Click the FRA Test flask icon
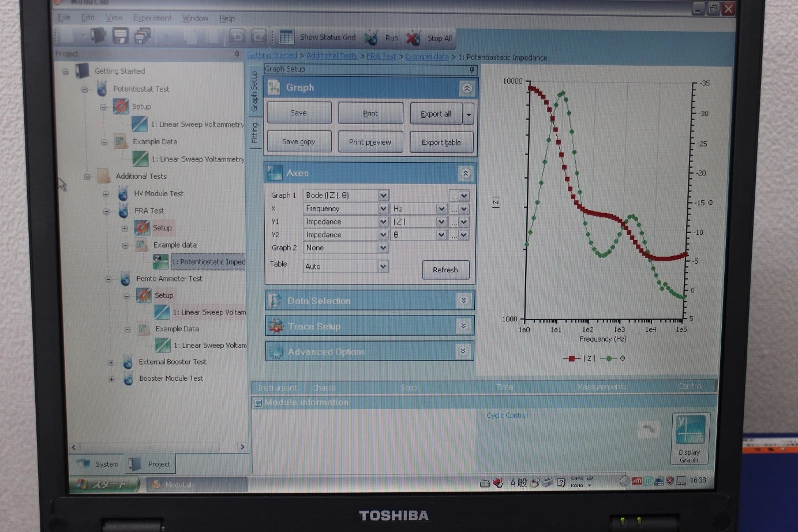Image resolution: width=798 pixels, height=532 pixels. [123, 211]
